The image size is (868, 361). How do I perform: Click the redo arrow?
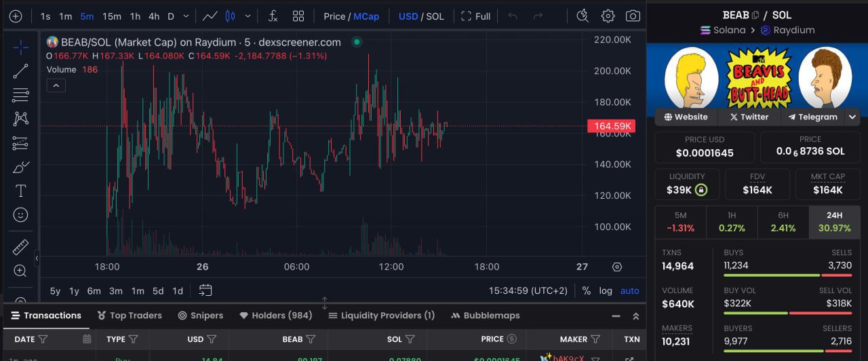538,16
